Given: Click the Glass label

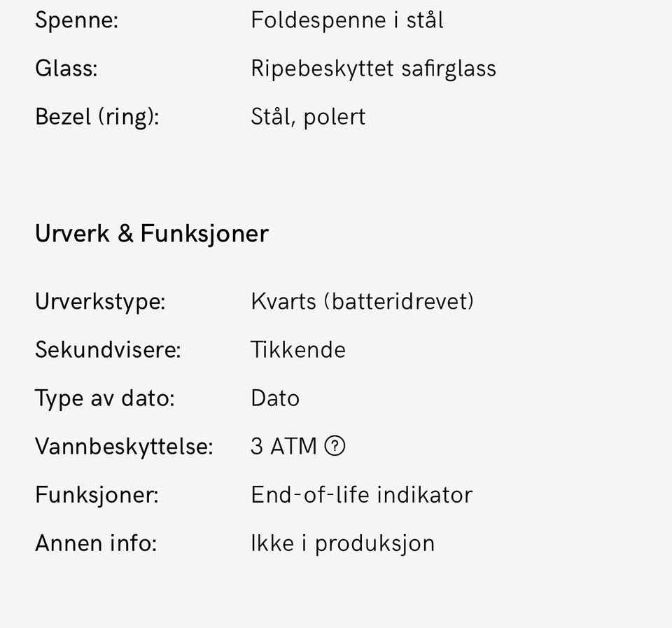Looking at the screenshot, I should [x=66, y=69].
